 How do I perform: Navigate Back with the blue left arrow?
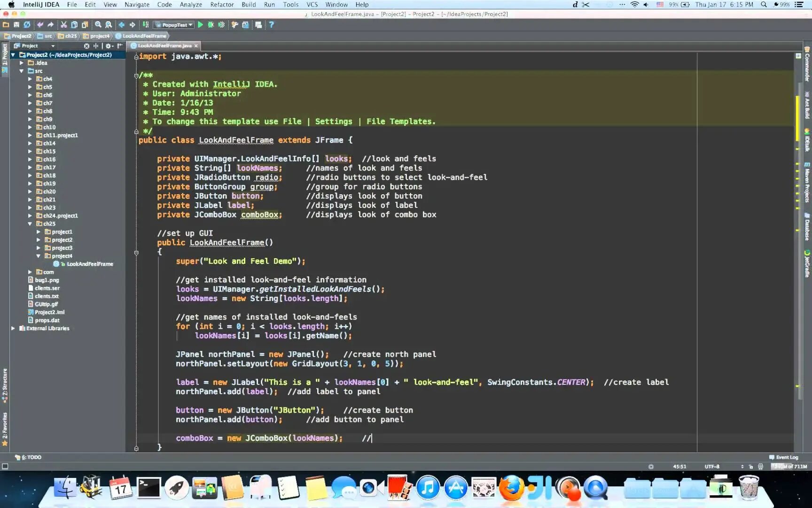click(x=122, y=25)
